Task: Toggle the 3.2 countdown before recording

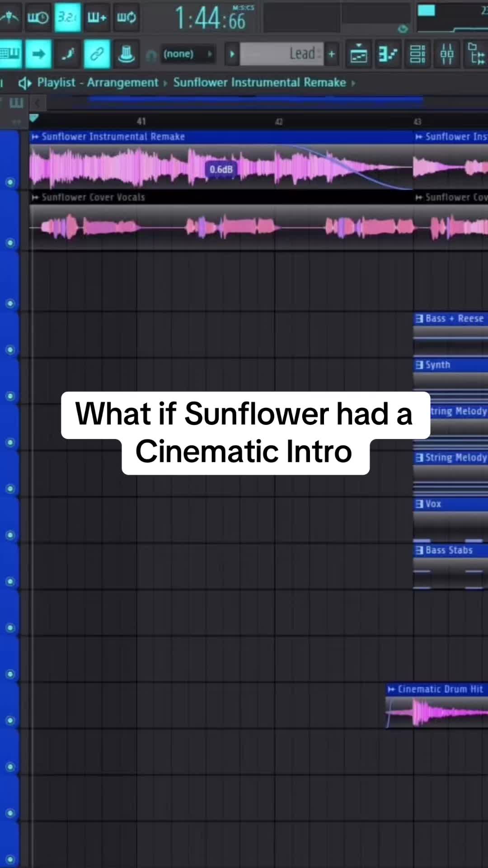Action: point(67,17)
